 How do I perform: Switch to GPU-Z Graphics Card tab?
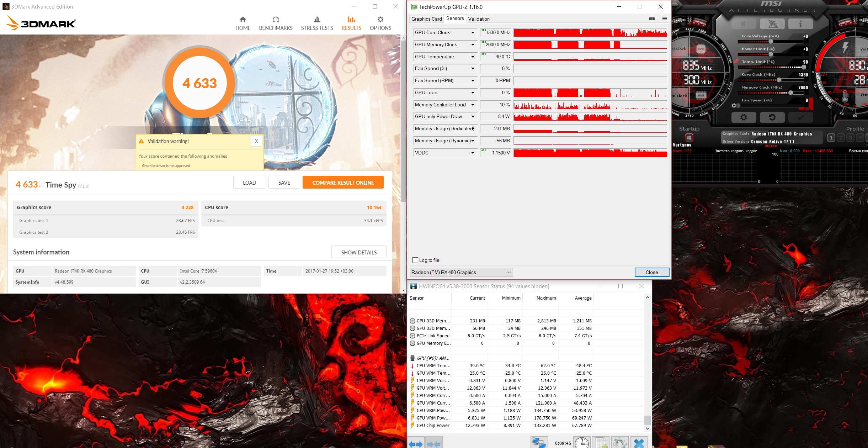tap(426, 19)
